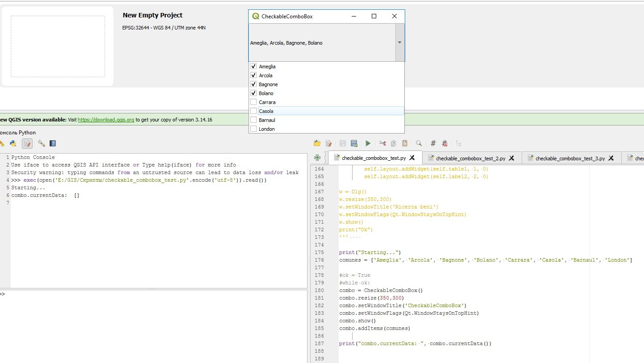Image resolution: width=644 pixels, height=363 pixels.
Task: Click the last print line on editor line 187
Action: tap(415, 343)
